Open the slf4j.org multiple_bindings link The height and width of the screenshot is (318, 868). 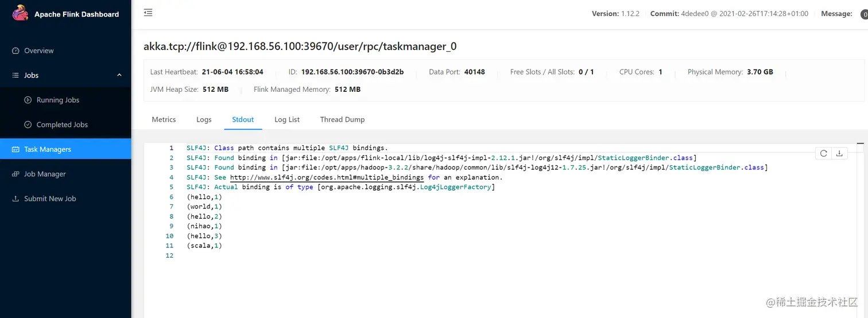327,177
